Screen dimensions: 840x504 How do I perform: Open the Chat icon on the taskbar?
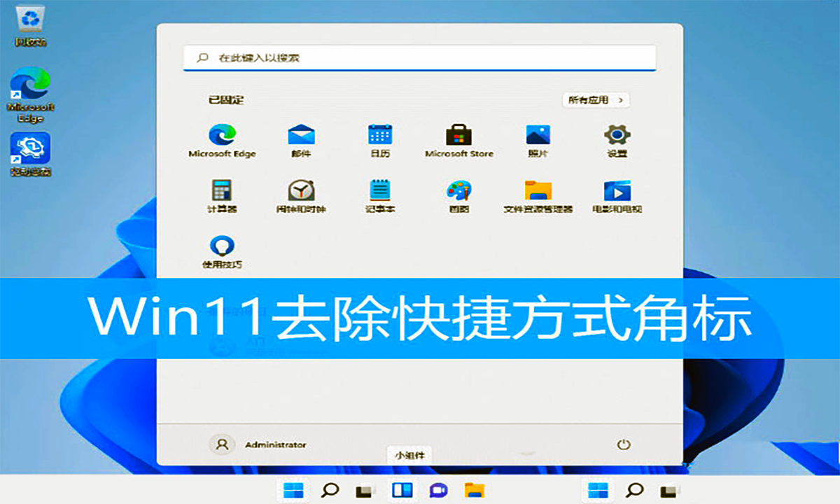438,490
